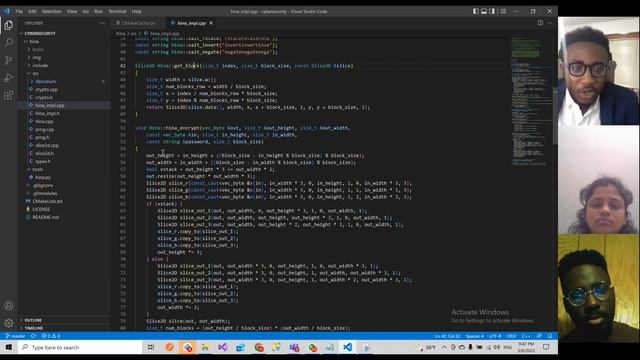Click the Teams icon on taskbar
Screen dimensions: 640x360
point(294,347)
